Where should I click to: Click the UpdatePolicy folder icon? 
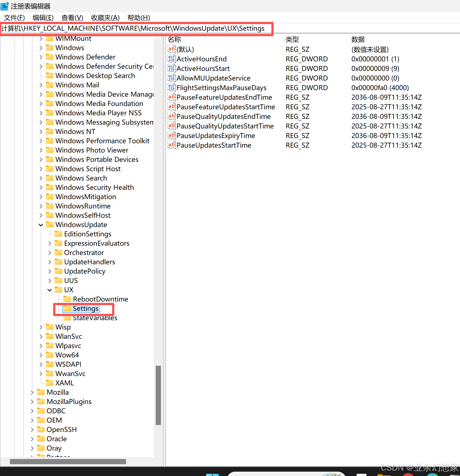pyautogui.click(x=58, y=271)
